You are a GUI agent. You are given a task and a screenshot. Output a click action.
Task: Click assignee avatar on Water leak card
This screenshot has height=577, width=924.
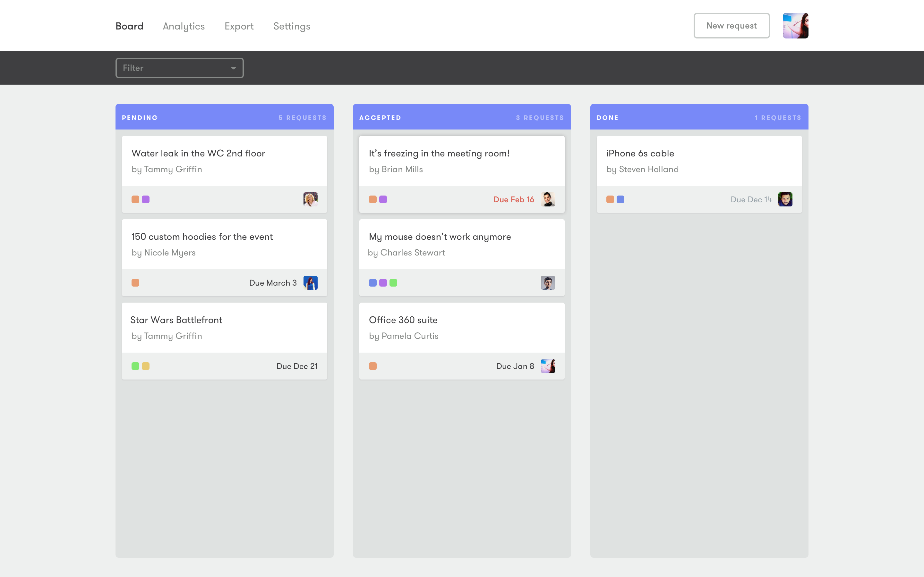coord(310,199)
